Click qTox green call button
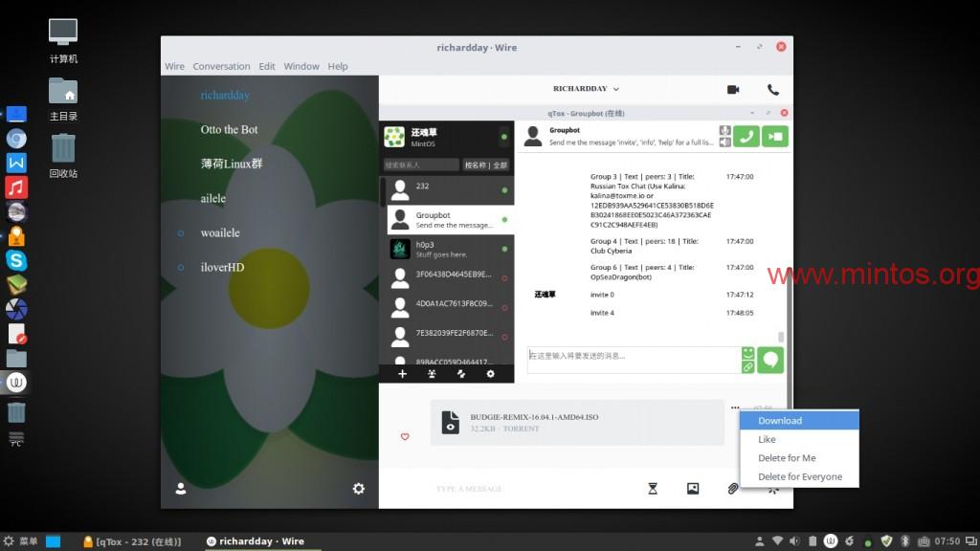This screenshot has width=980, height=551. point(746,137)
